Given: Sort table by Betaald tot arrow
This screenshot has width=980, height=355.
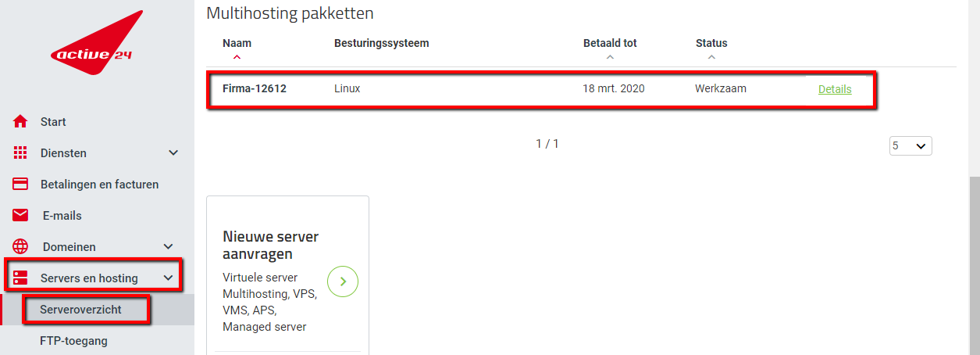Looking at the screenshot, I should pyautogui.click(x=610, y=57).
